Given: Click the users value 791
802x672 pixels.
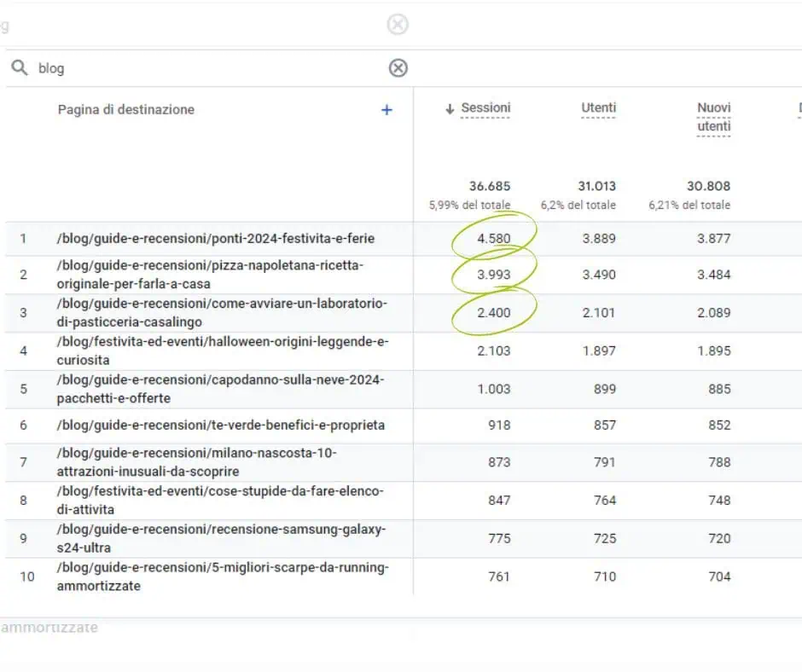Looking at the screenshot, I should click(x=605, y=462).
